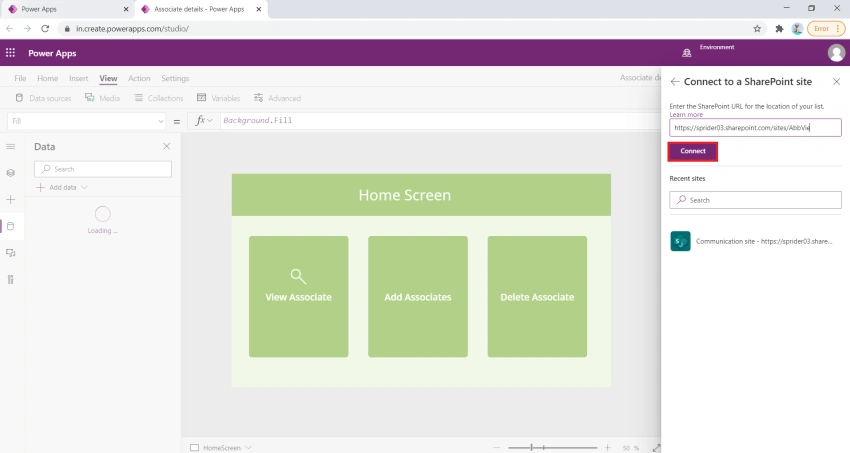
Task: Click the Learn more link
Action: point(686,114)
